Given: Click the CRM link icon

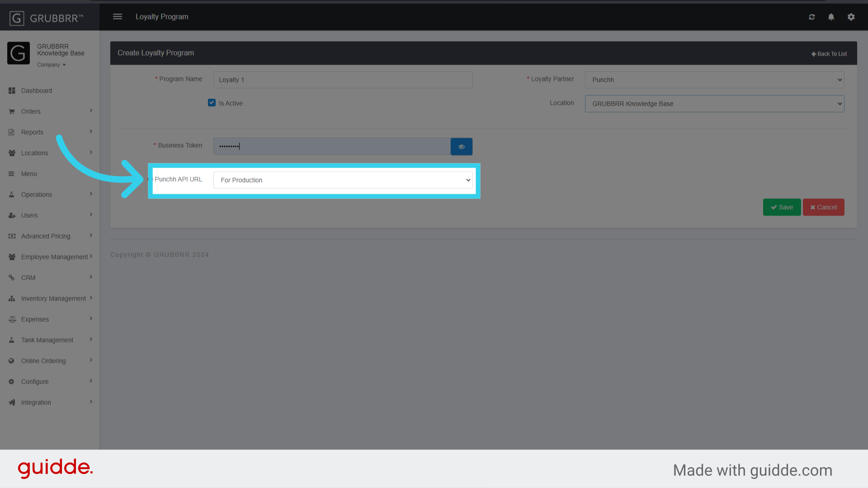Looking at the screenshot, I should [12, 278].
